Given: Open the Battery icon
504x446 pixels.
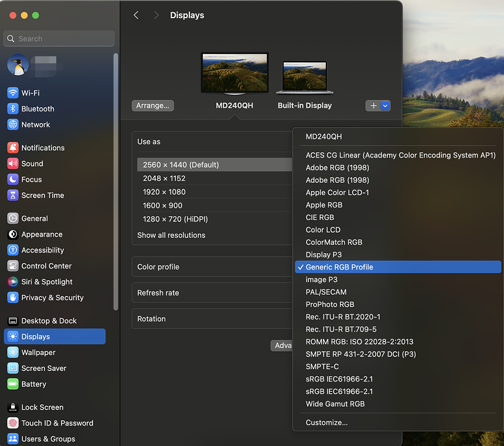Looking at the screenshot, I should click(x=13, y=384).
